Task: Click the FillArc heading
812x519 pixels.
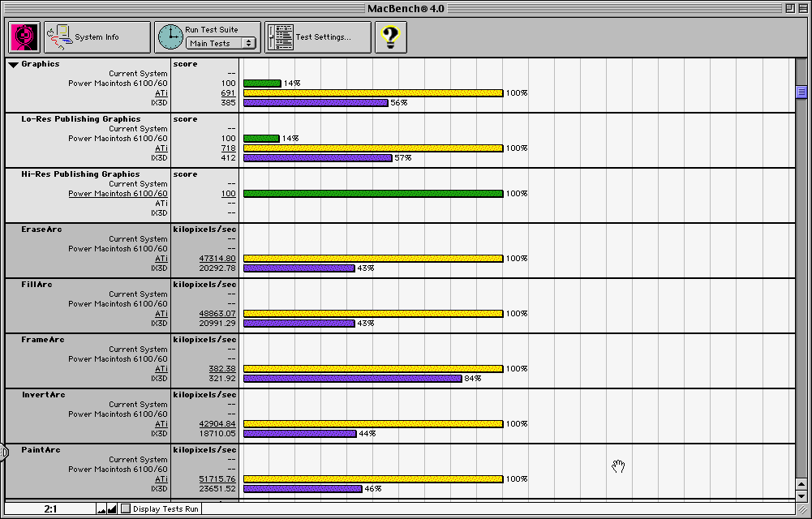Action: pos(37,285)
